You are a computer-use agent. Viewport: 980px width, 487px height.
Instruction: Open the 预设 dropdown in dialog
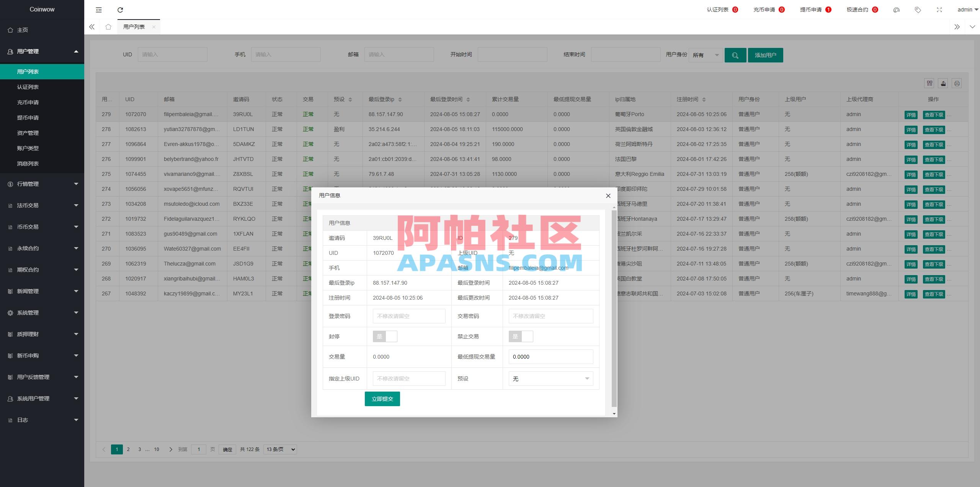(551, 379)
